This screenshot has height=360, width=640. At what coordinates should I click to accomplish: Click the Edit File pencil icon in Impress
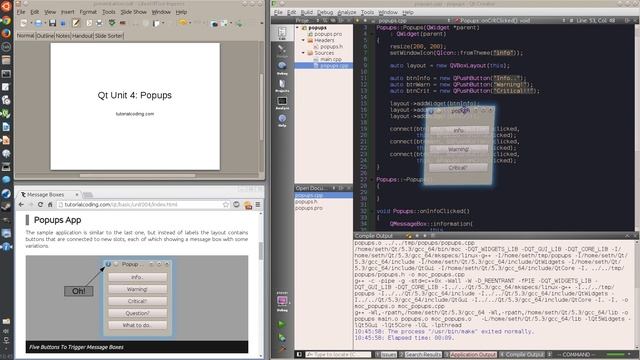coord(76,23)
